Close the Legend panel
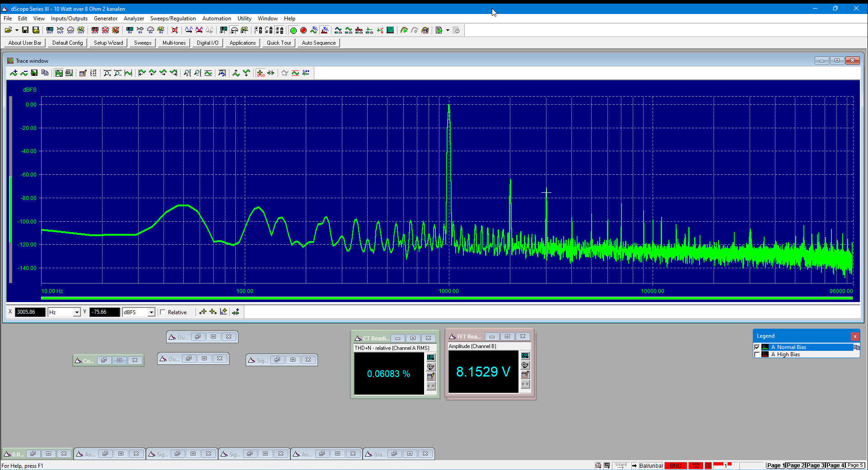 tap(855, 336)
